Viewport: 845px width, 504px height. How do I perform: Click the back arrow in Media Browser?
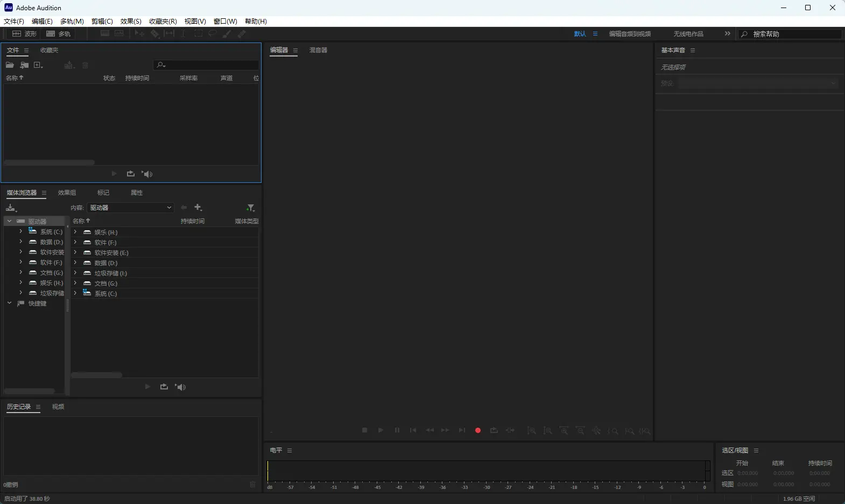(x=184, y=208)
